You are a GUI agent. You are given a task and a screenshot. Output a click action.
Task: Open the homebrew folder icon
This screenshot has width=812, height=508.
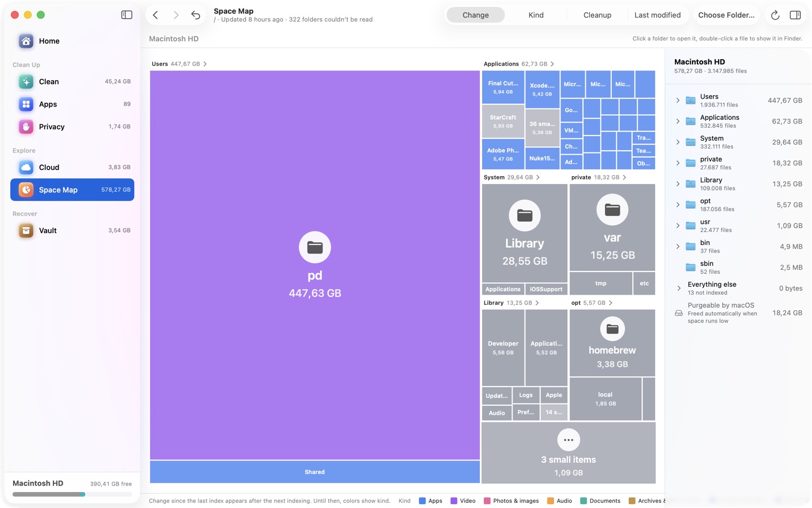tap(612, 329)
